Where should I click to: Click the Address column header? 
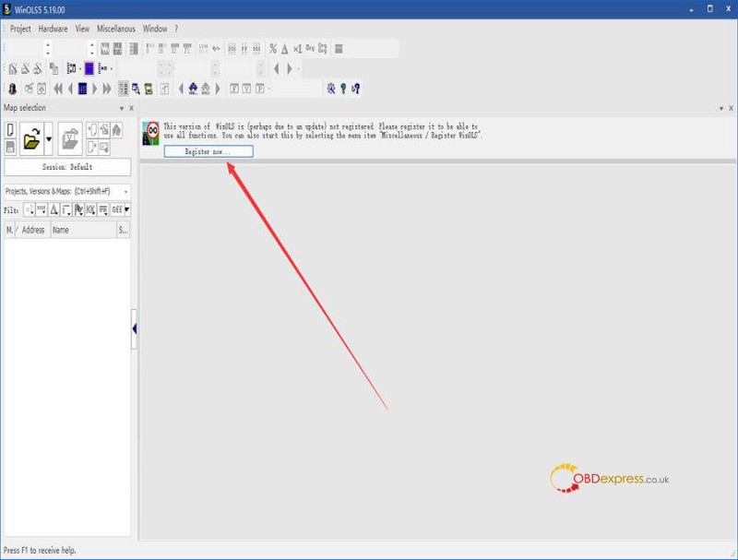33,230
